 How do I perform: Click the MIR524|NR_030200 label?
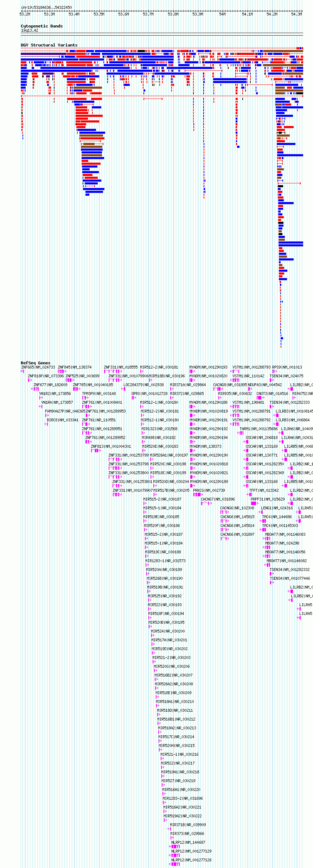click(168, 631)
